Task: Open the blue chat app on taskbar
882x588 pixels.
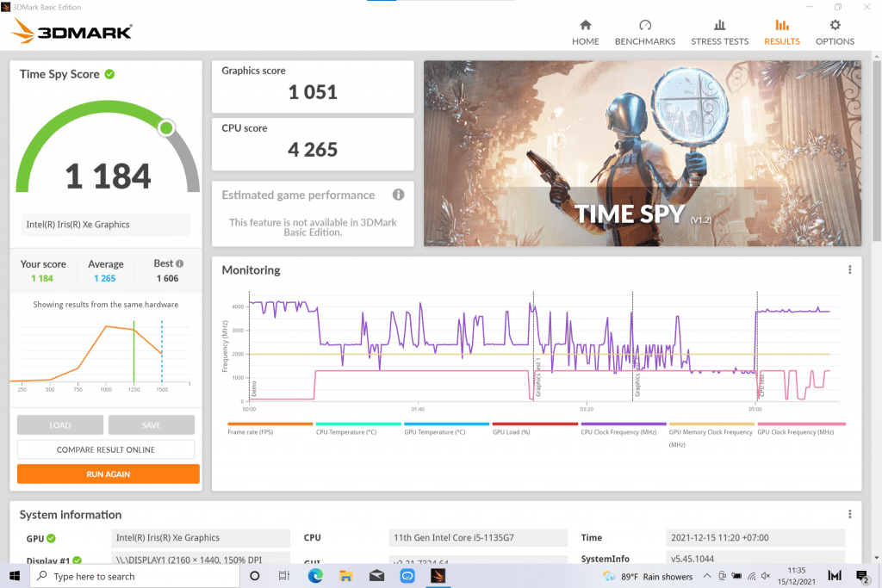Action: tap(407, 576)
